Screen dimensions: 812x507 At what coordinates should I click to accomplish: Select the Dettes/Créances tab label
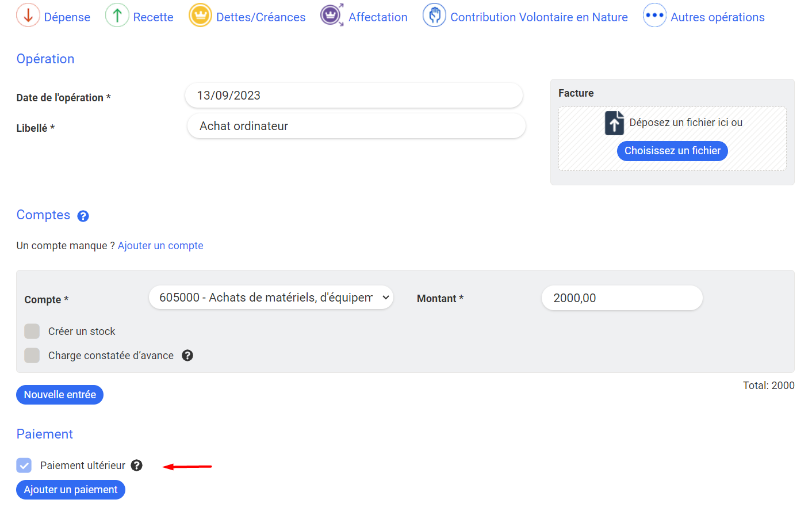pyautogui.click(x=261, y=17)
